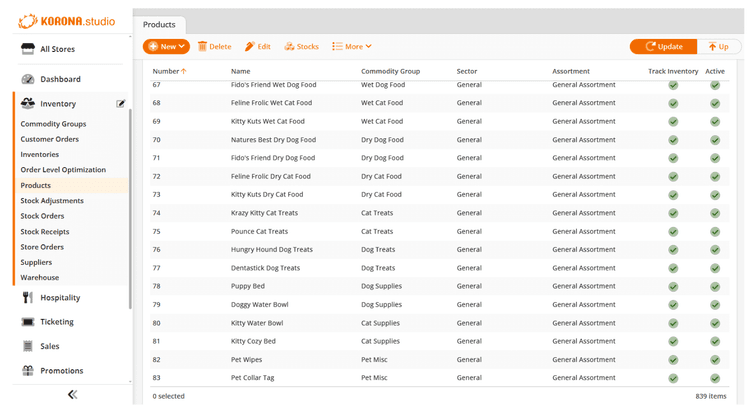Toggle Active status for Kitty Cozy Bed

pos(715,341)
